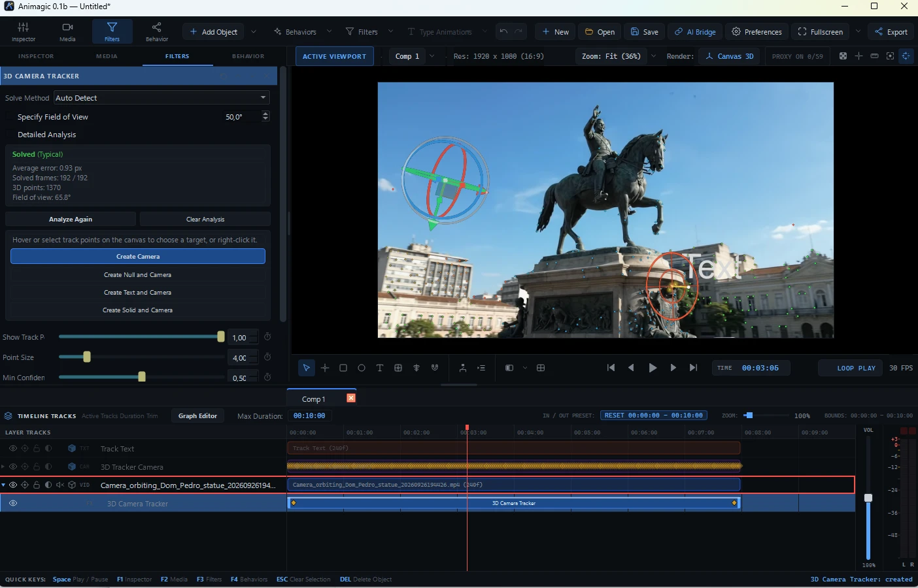Open the Behavior panel icon
Screen dimensions: 918x588
(157, 31)
